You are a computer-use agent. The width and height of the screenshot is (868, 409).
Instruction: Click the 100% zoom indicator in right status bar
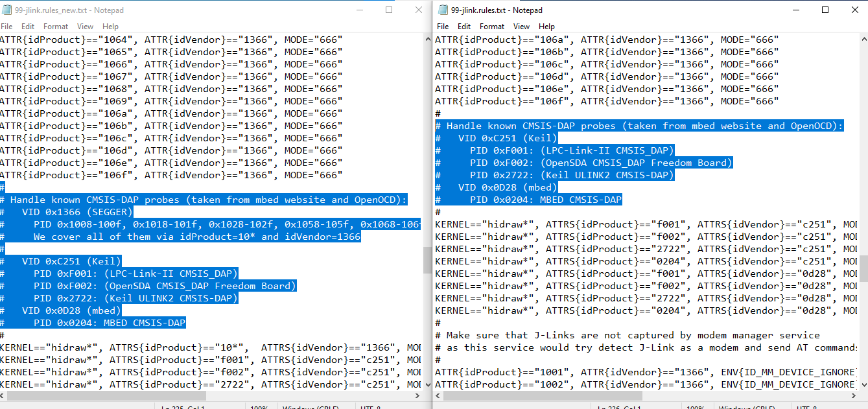[x=696, y=407]
